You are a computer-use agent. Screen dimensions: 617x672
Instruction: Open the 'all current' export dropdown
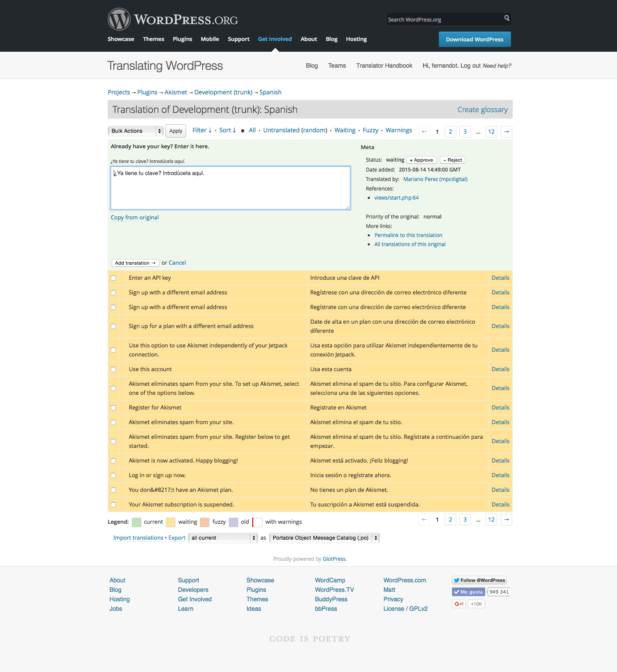click(x=223, y=538)
